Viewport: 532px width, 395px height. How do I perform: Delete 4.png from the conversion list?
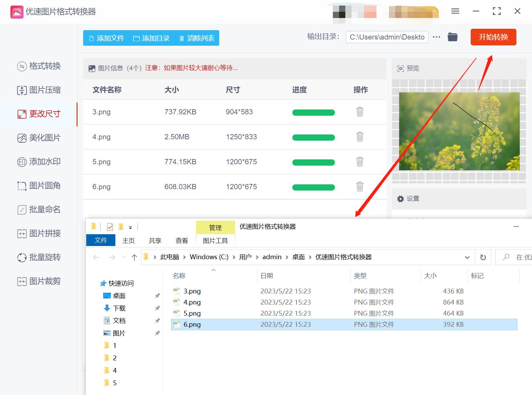(x=360, y=137)
